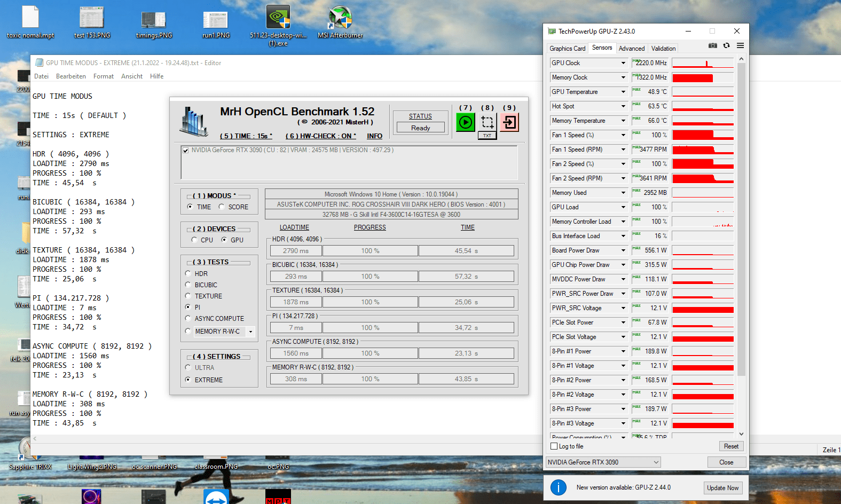Click (5) TIME : 15s setting link
This screenshot has height=504, width=841.
pyautogui.click(x=246, y=136)
